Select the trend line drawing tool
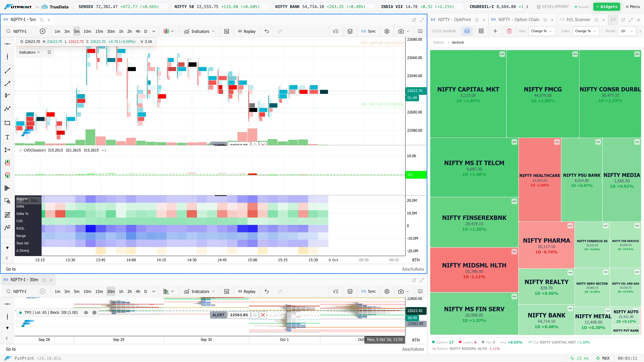The height and width of the screenshot is (362, 644). (x=7, y=71)
